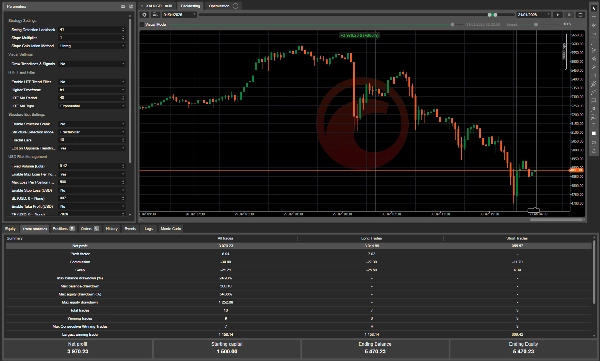Click the Ending Balance summary box
The height and width of the screenshot is (361, 600).
pos(375,348)
